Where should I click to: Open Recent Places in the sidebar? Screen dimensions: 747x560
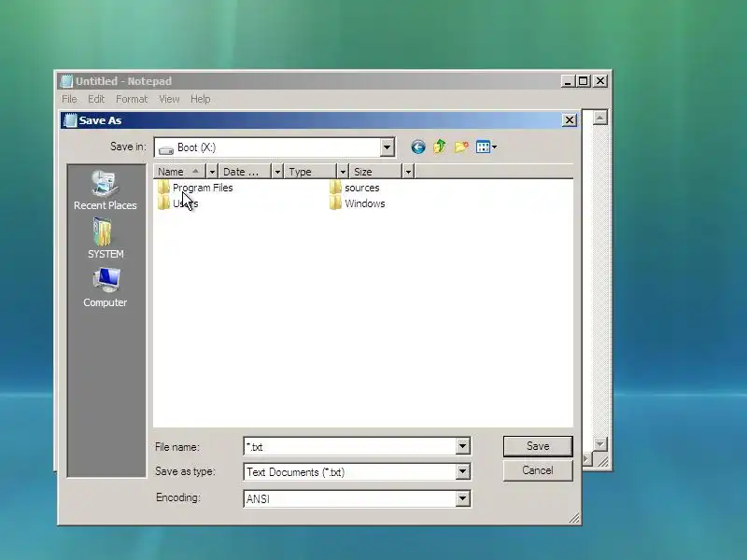click(105, 190)
